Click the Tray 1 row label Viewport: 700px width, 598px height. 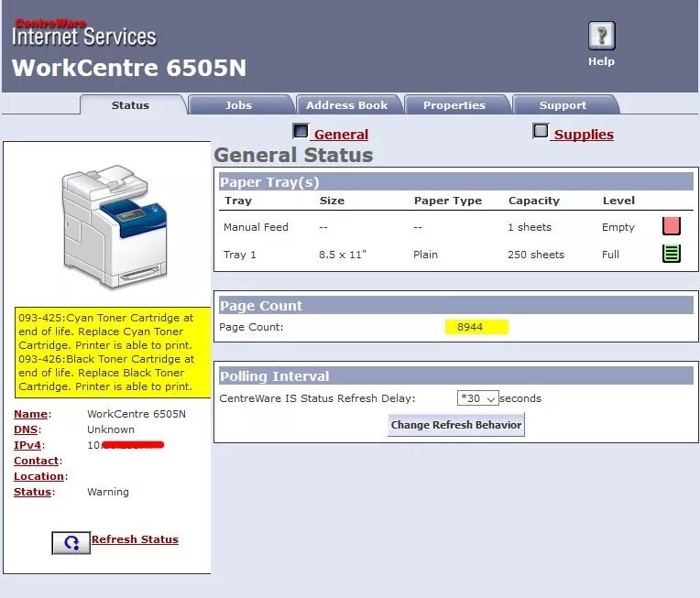[240, 255]
